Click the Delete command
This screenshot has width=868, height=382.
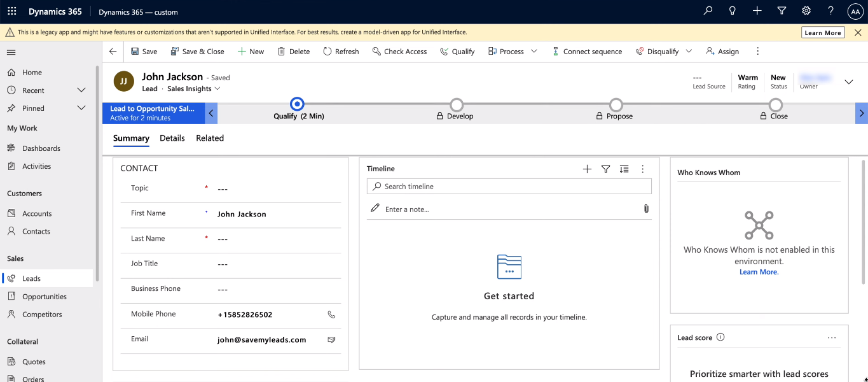click(294, 52)
